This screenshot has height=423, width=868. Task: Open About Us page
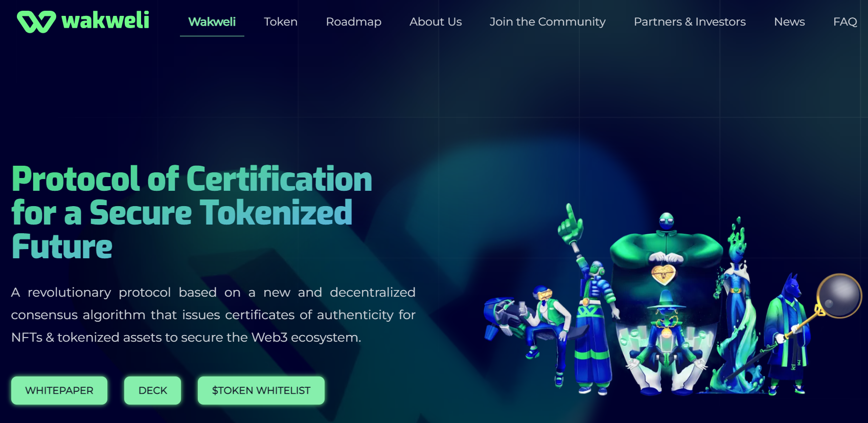click(436, 22)
